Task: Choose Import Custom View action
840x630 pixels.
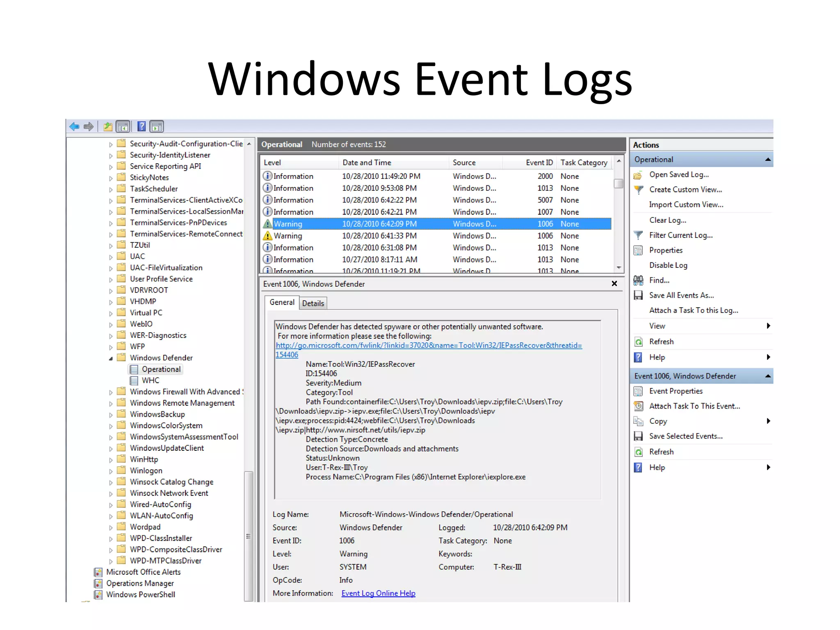Action: point(686,205)
